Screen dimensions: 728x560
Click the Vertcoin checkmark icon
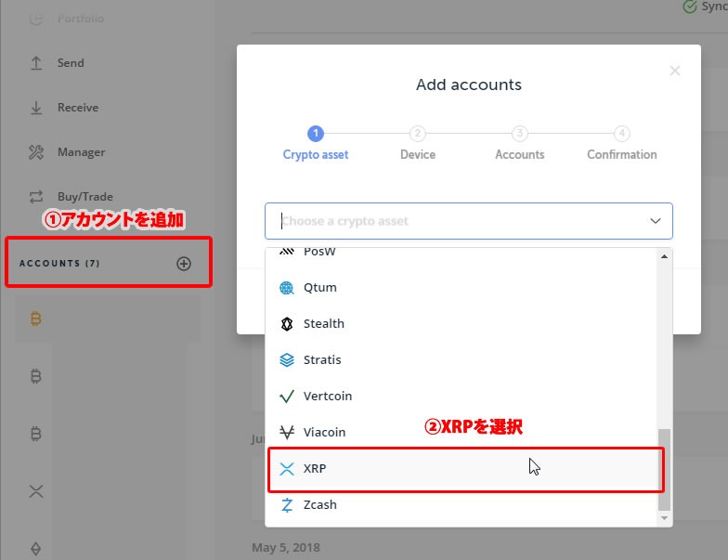287,396
